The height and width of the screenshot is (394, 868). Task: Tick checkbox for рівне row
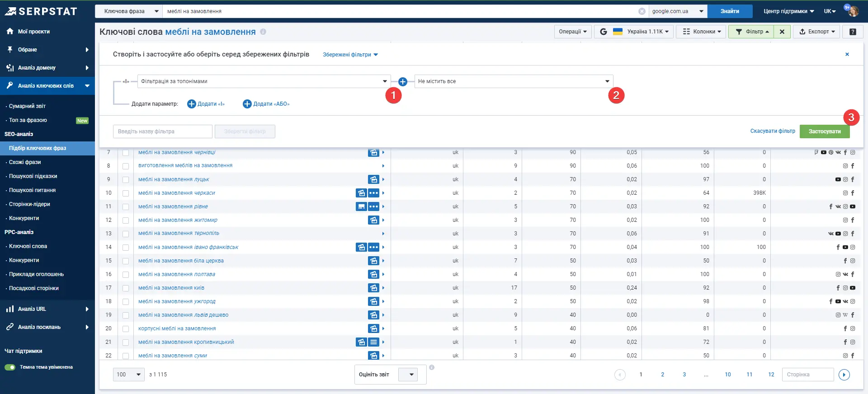(x=126, y=207)
